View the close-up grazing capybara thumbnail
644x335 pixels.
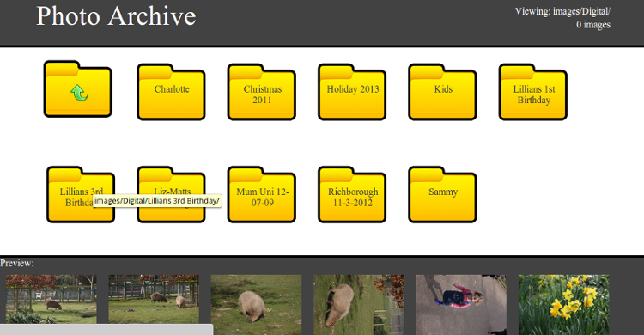(256, 305)
